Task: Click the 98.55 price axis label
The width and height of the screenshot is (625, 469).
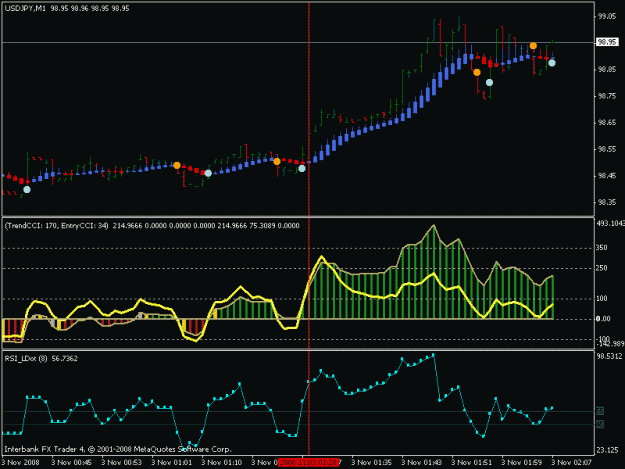Action: coord(606,149)
